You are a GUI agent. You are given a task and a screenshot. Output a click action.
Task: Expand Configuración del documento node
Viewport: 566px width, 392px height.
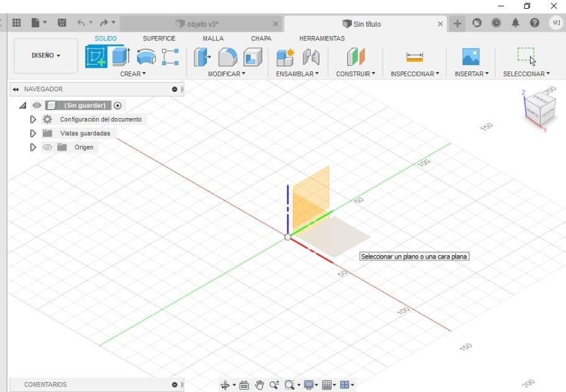click(33, 119)
